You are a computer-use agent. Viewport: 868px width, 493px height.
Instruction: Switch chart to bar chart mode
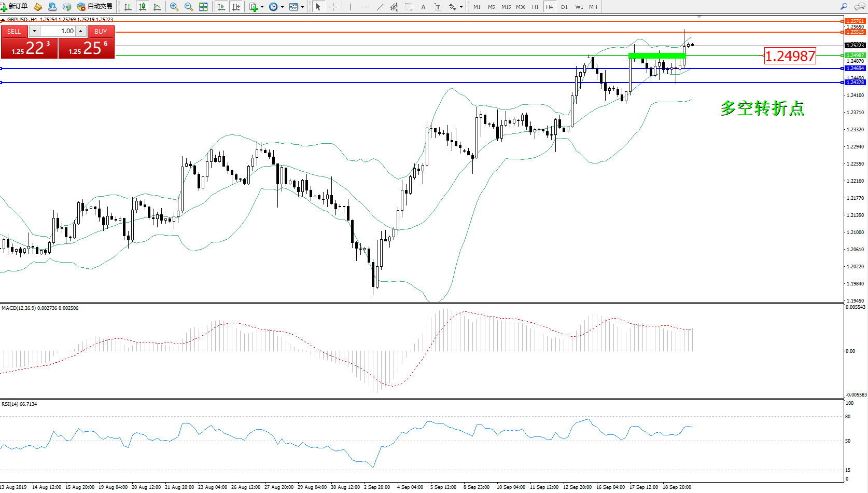click(x=128, y=7)
